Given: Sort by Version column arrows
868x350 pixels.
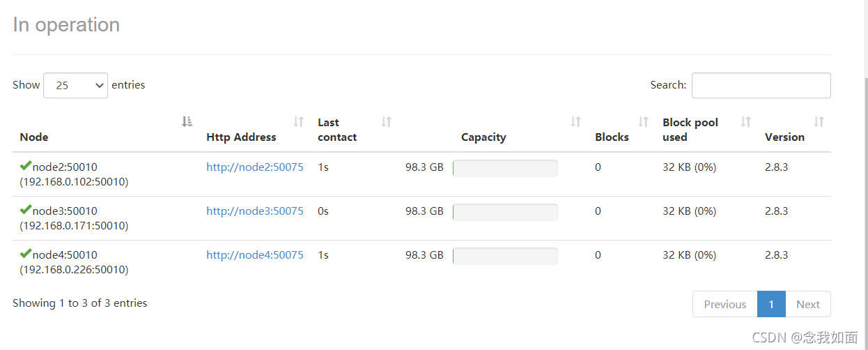Looking at the screenshot, I should pyautogui.click(x=819, y=122).
